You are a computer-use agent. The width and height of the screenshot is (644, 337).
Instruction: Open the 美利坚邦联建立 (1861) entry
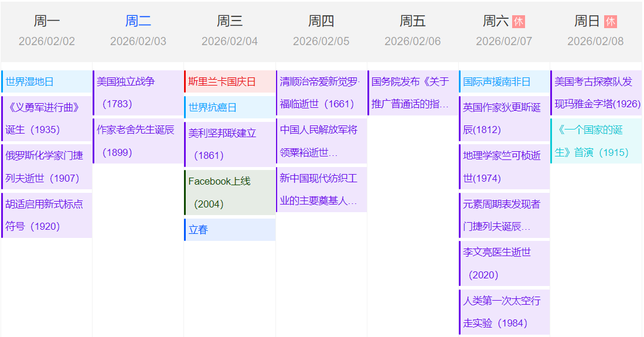click(230, 144)
